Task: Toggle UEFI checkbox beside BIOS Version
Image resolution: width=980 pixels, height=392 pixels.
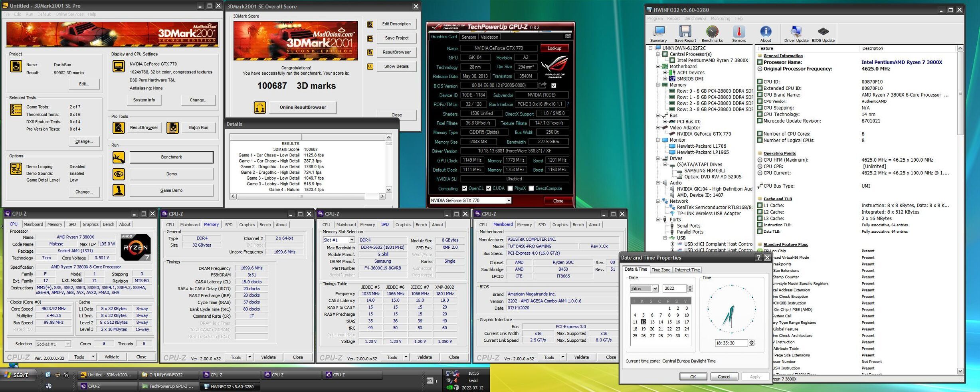Action: [x=554, y=85]
